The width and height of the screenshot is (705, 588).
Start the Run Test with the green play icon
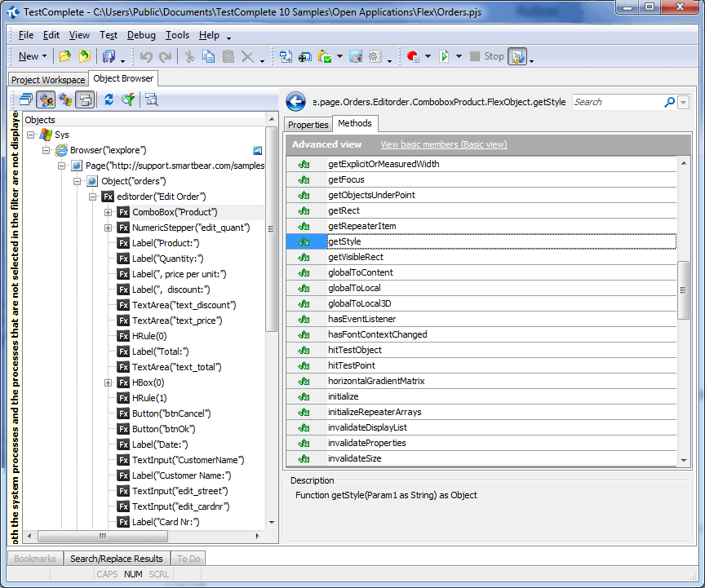click(443, 56)
